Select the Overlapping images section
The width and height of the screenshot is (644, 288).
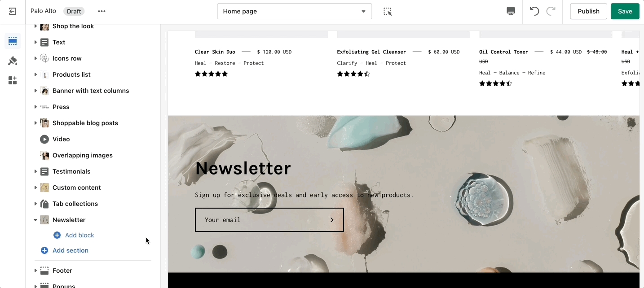pyautogui.click(x=83, y=155)
